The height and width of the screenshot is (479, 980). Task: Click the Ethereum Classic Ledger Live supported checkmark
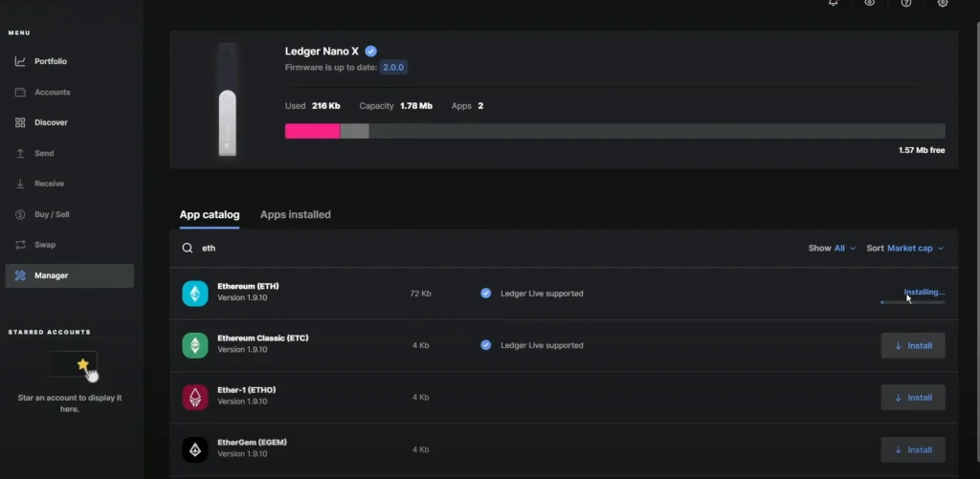485,345
